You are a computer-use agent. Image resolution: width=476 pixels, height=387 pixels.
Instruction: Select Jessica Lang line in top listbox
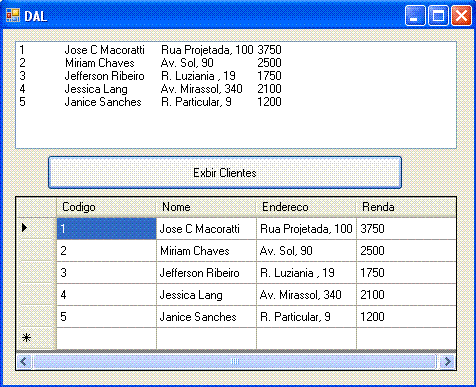click(x=236, y=89)
